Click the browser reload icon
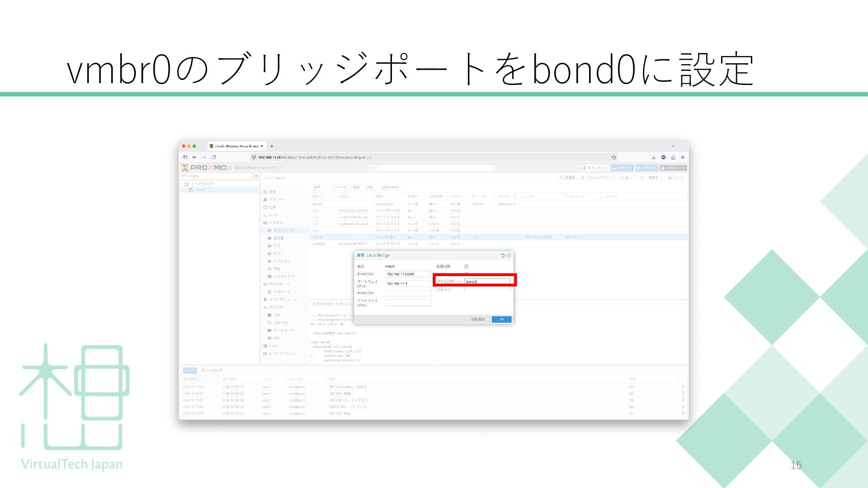Image resolution: width=868 pixels, height=488 pixels. point(213,157)
